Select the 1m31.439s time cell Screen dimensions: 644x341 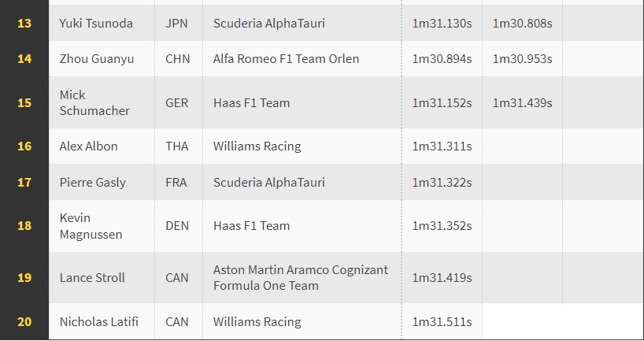pyautogui.click(x=523, y=102)
